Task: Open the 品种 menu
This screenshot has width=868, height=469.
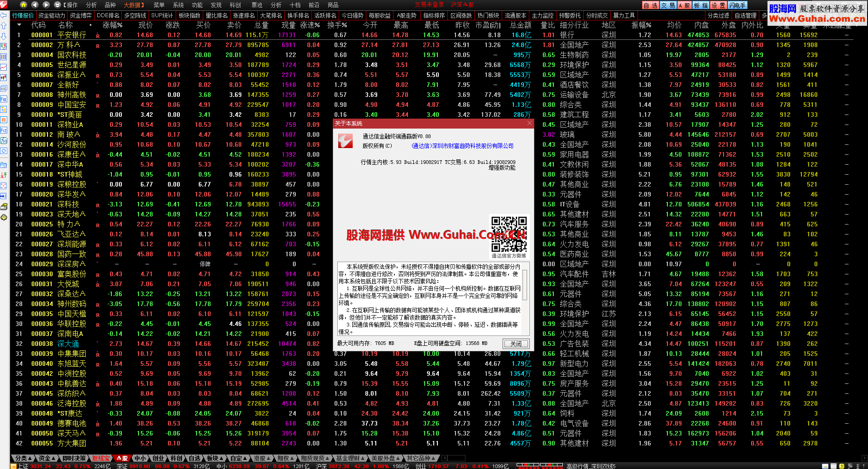Action: tap(110, 5)
